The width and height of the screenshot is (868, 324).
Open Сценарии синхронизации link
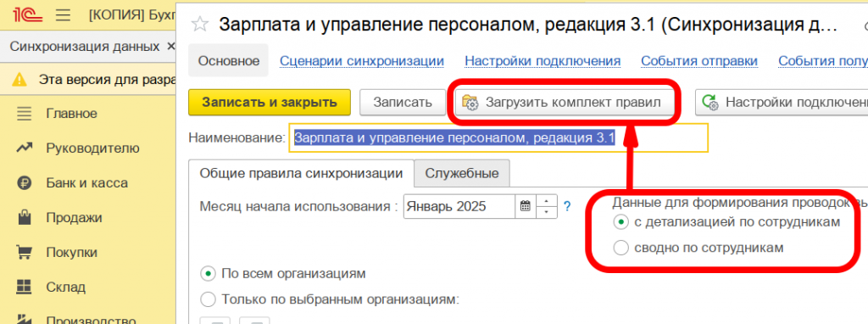pos(362,60)
